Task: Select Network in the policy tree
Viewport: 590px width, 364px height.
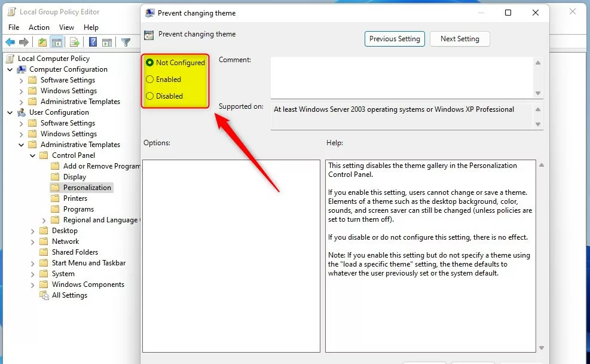Action: point(66,241)
